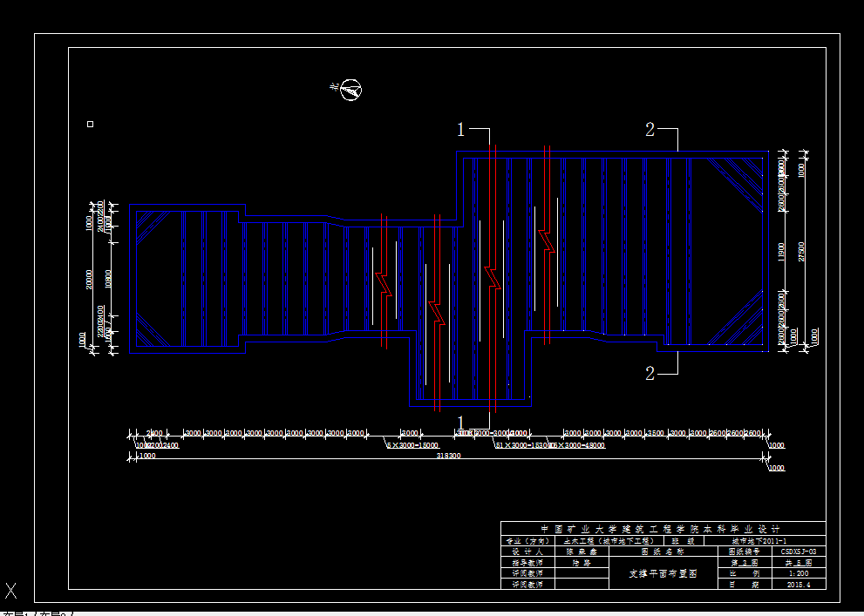This screenshot has width=864, height=616.
Task: Click the vertical dimension text 11900
Action: (x=781, y=252)
